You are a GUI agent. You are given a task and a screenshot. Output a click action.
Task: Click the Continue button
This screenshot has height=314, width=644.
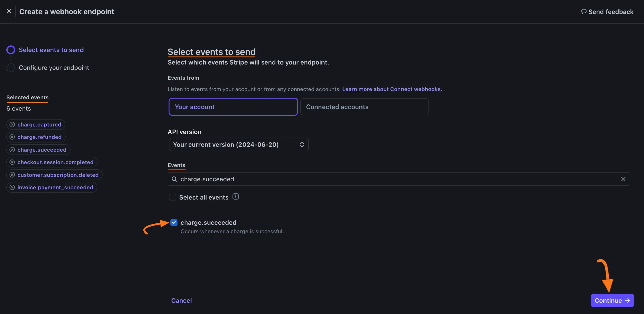pyautogui.click(x=612, y=300)
